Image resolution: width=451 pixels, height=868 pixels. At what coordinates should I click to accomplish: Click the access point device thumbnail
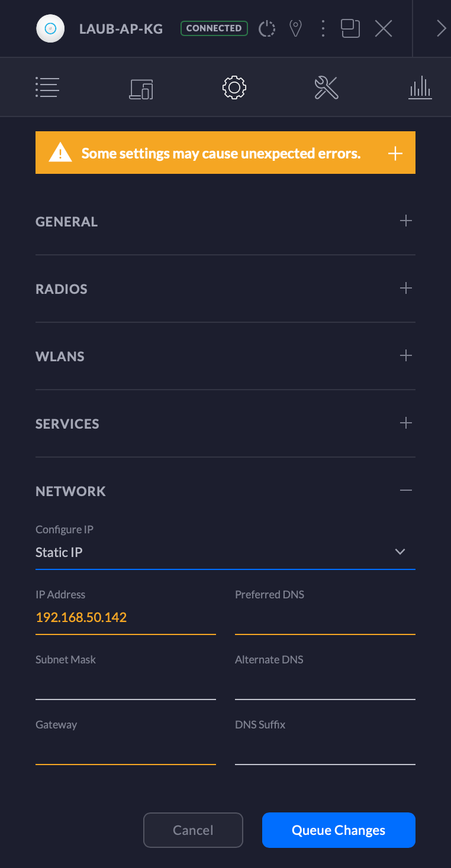[x=50, y=28]
